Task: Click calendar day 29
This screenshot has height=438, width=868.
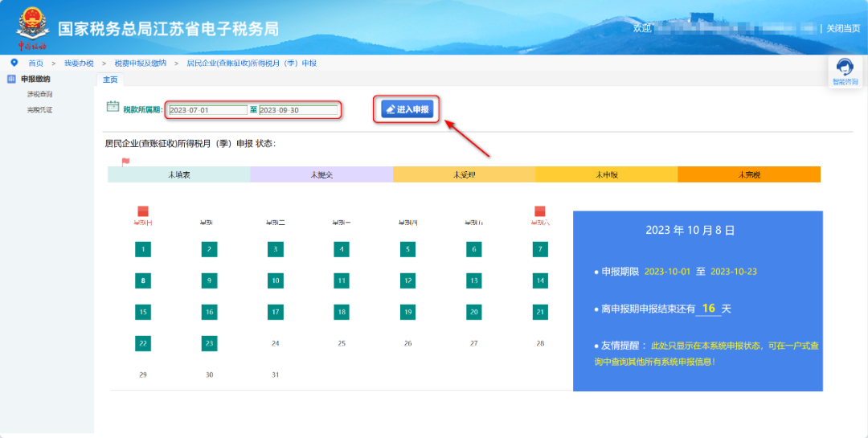Action: click(x=143, y=375)
